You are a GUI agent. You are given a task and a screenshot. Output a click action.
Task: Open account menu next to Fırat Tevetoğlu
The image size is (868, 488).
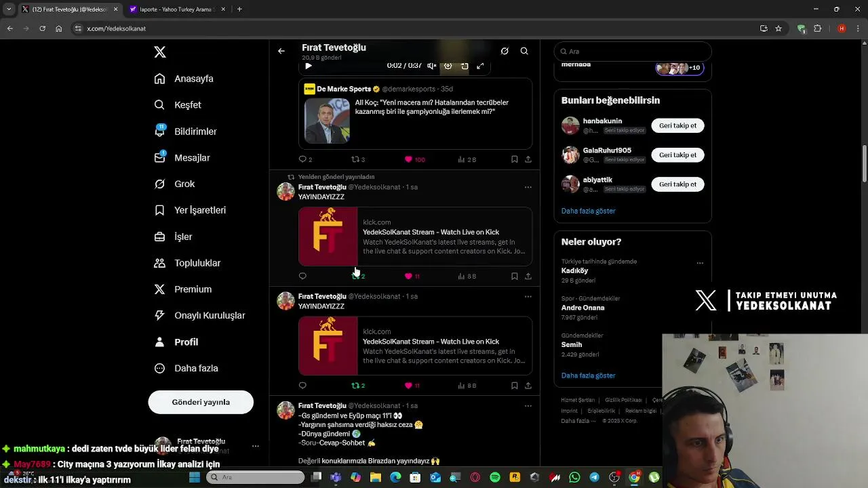(255, 446)
